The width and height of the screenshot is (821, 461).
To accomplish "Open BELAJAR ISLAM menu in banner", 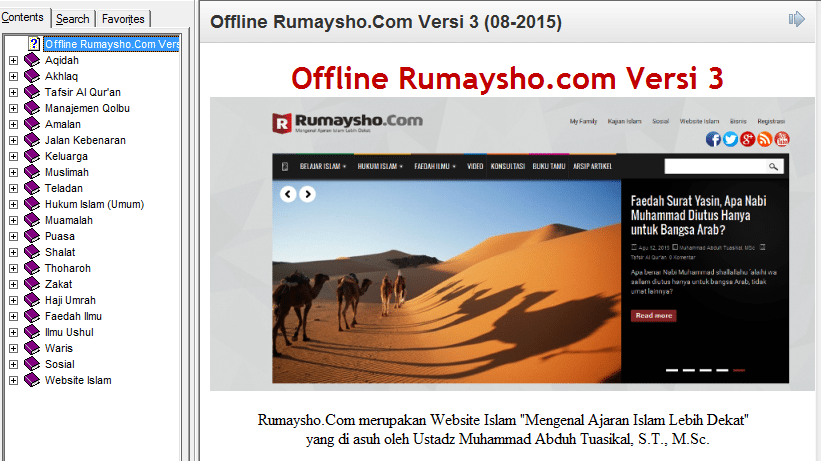I will tap(323, 166).
